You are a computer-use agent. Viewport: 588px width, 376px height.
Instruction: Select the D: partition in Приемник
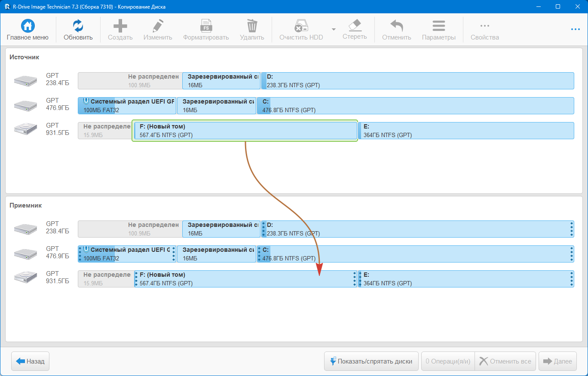point(417,229)
